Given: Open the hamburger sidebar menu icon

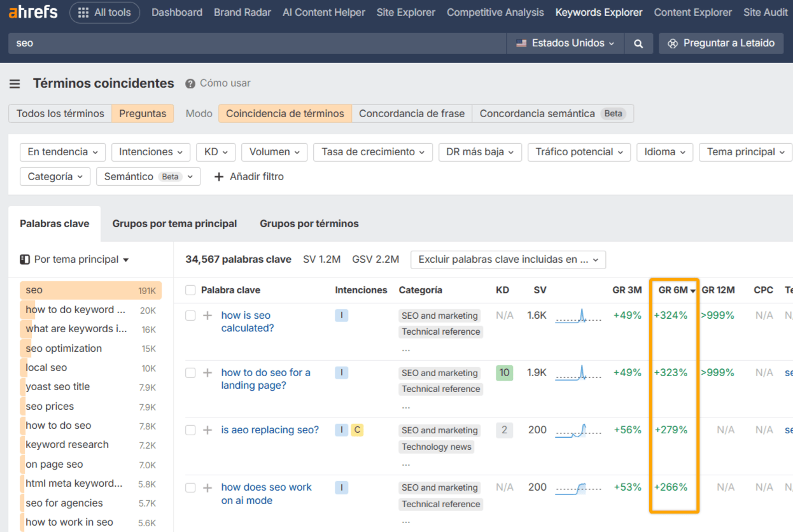Looking at the screenshot, I should coord(15,83).
